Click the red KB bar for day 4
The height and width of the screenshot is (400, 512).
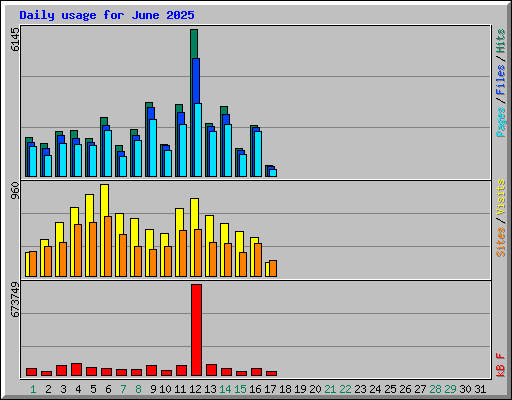pos(76,370)
